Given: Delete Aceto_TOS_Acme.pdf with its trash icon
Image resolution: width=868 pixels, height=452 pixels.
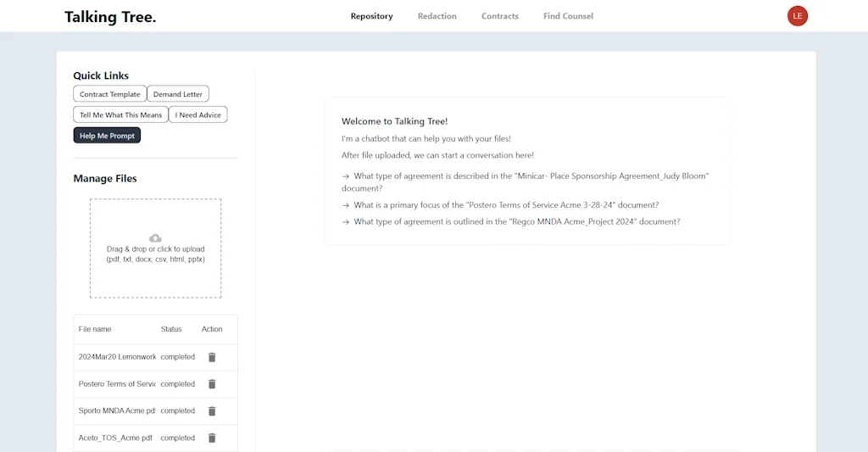Looking at the screenshot, I should (x=212, y=438).
